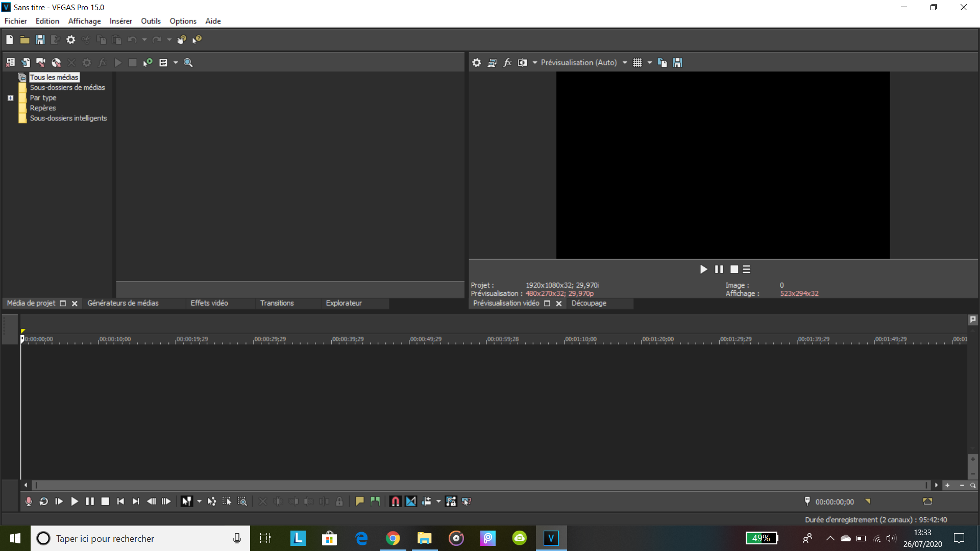Open split screen view dropdown arrow

click(x=535, y=63)
